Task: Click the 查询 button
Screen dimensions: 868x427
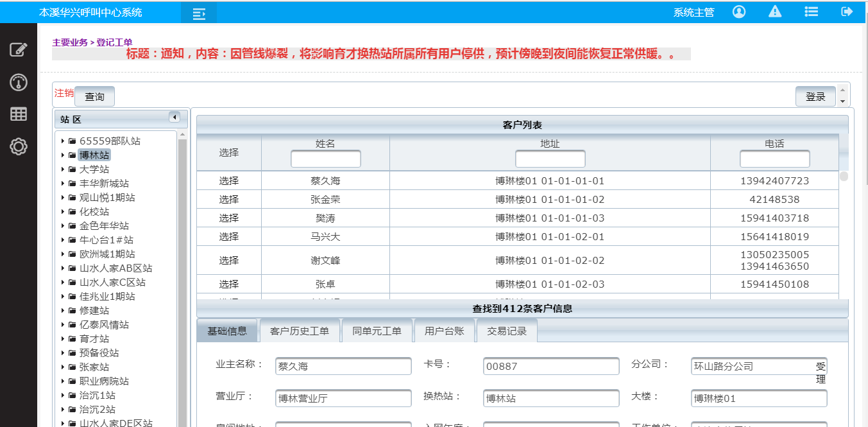Action: click(x=94, y=96)
